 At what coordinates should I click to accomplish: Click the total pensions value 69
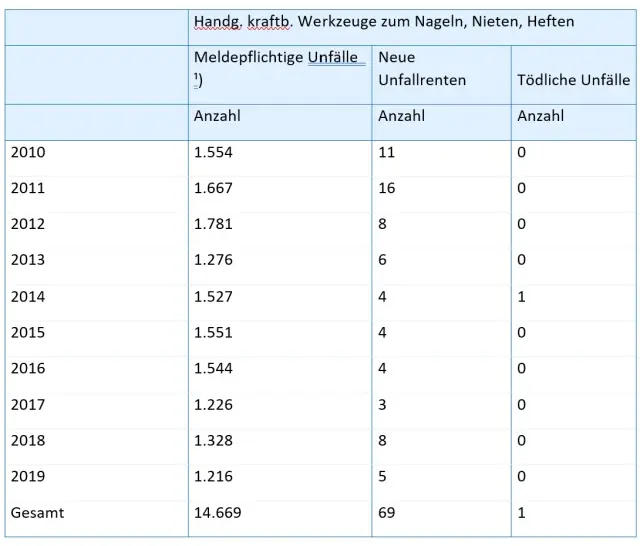pos(387,513)
